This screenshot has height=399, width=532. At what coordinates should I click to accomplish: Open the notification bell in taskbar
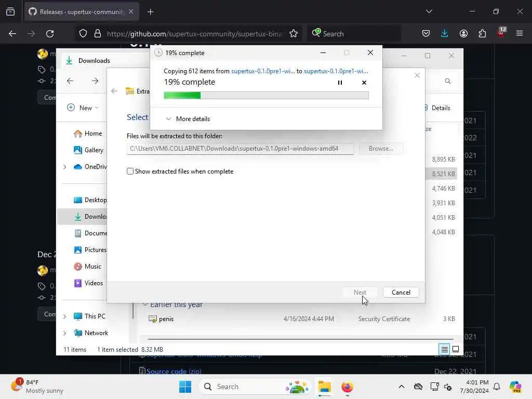coord(496,387)
